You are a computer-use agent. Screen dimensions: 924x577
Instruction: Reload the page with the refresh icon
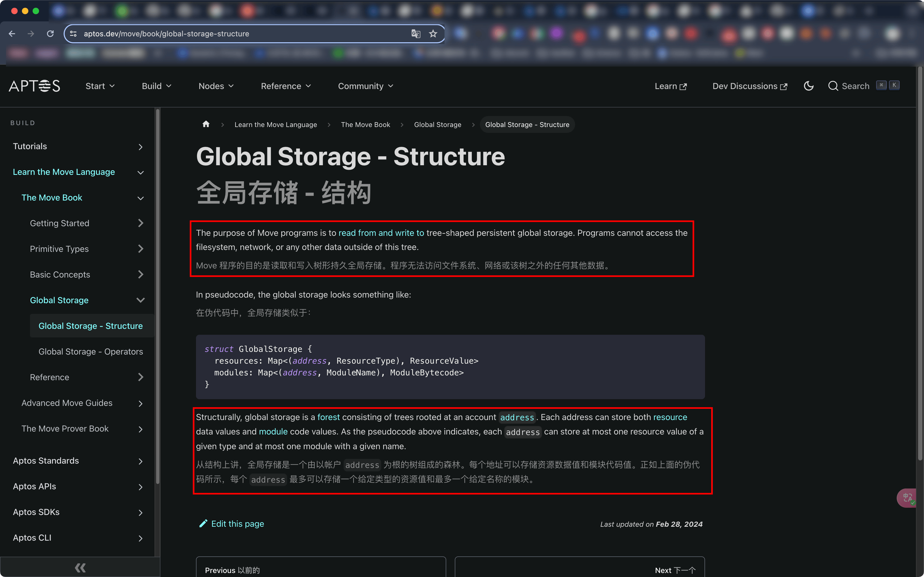point(50,34)
